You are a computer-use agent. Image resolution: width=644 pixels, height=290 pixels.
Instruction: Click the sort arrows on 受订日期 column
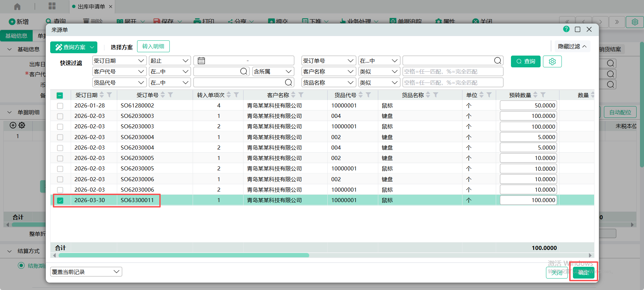(x=102, y=95)
